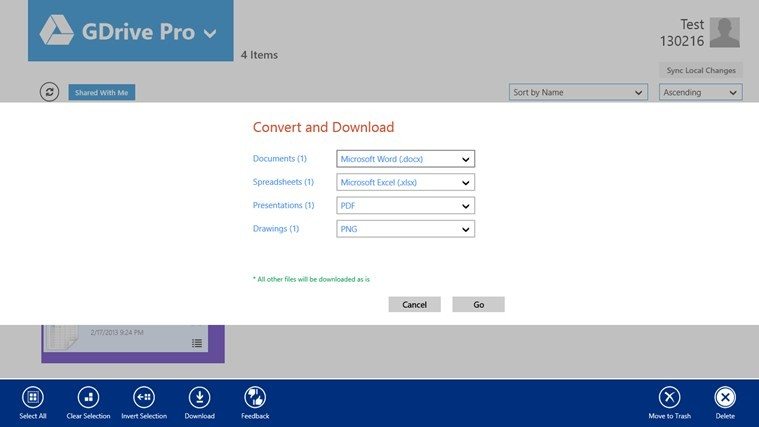Click the "Convert and Download" heading

pos(323,127)
